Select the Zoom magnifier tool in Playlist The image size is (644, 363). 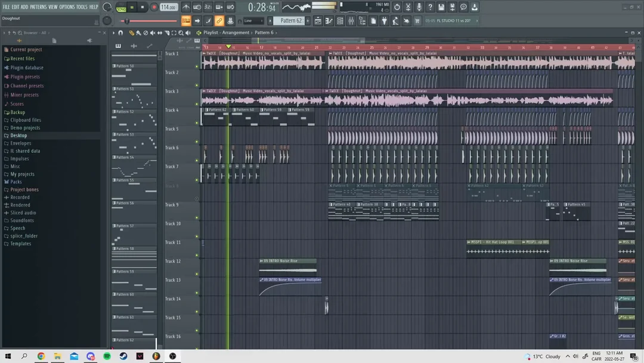tap(181, 33)
